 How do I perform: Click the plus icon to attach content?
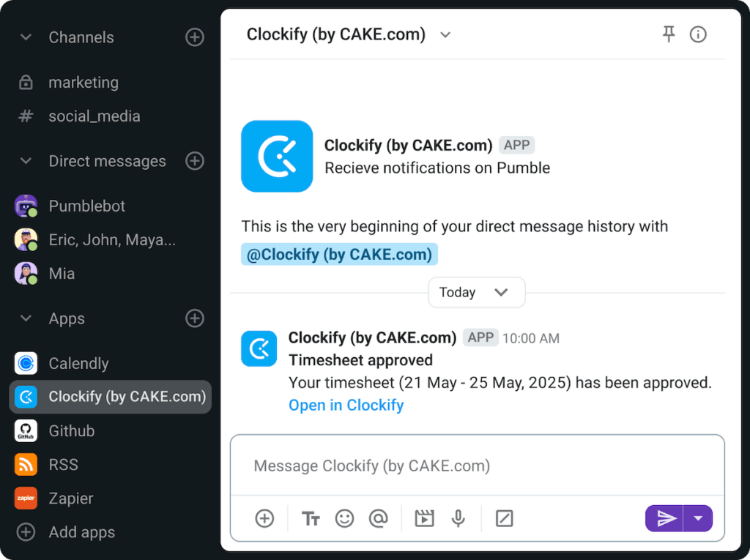coord(264,518)
